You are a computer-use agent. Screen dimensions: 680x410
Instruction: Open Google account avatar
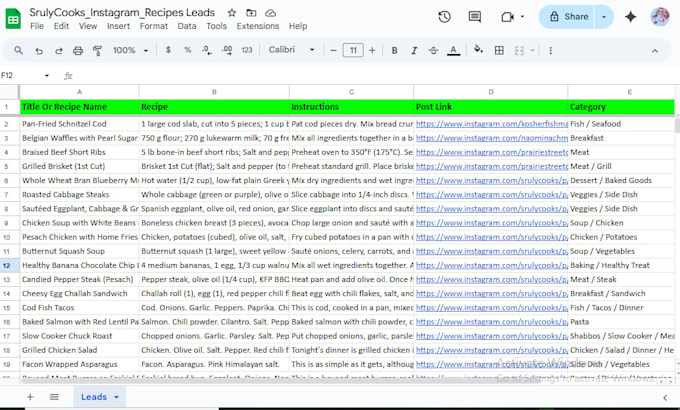(660, 17)
